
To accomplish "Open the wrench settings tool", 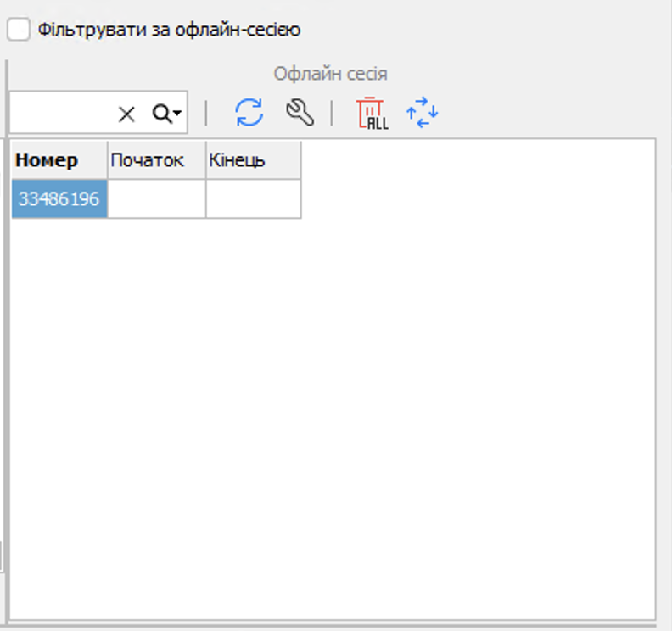I will click(x=300, y=113).
